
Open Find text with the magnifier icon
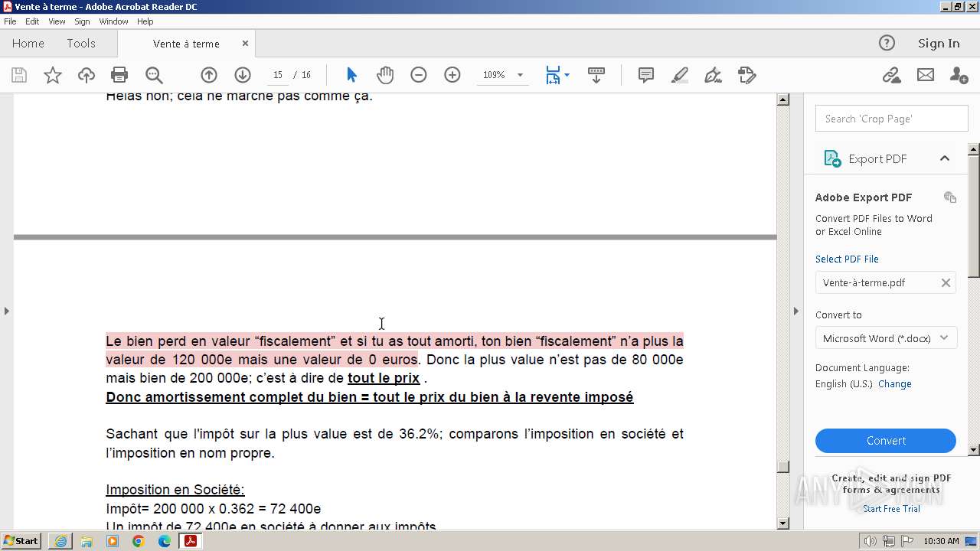click(x=154, y=75)
